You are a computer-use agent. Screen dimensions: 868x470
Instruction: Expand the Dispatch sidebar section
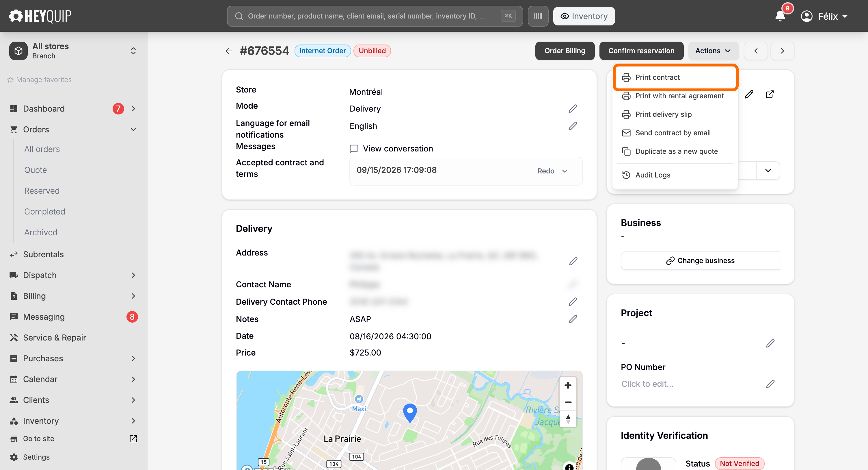click(133, 275)
